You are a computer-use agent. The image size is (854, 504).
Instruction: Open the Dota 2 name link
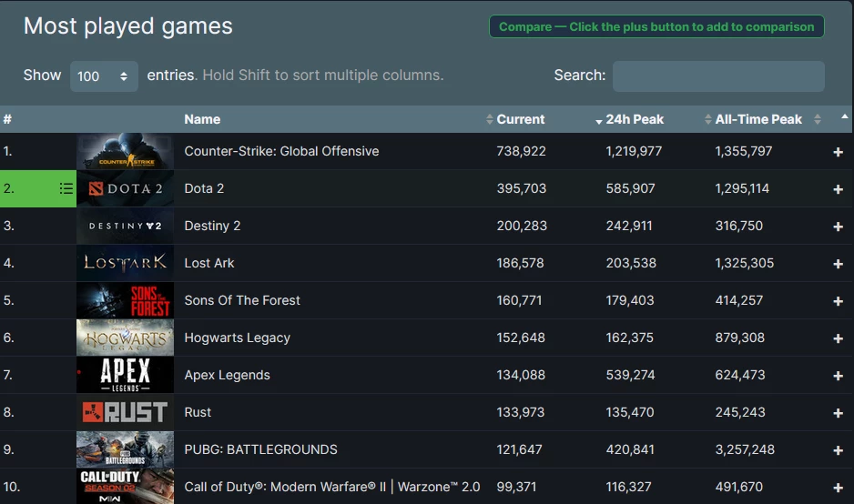click(x=204, y=188)
